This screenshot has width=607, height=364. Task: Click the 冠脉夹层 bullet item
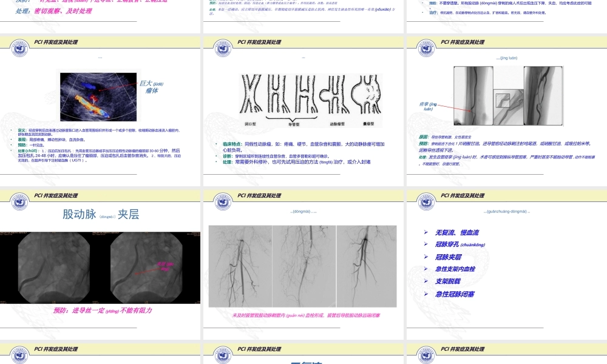point(449,257)
